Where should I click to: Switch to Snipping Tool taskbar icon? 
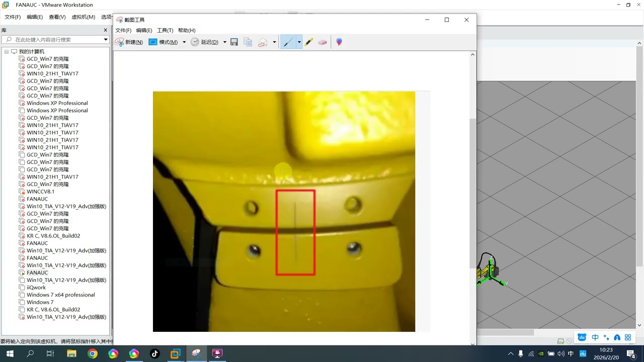tap(196, 353)
